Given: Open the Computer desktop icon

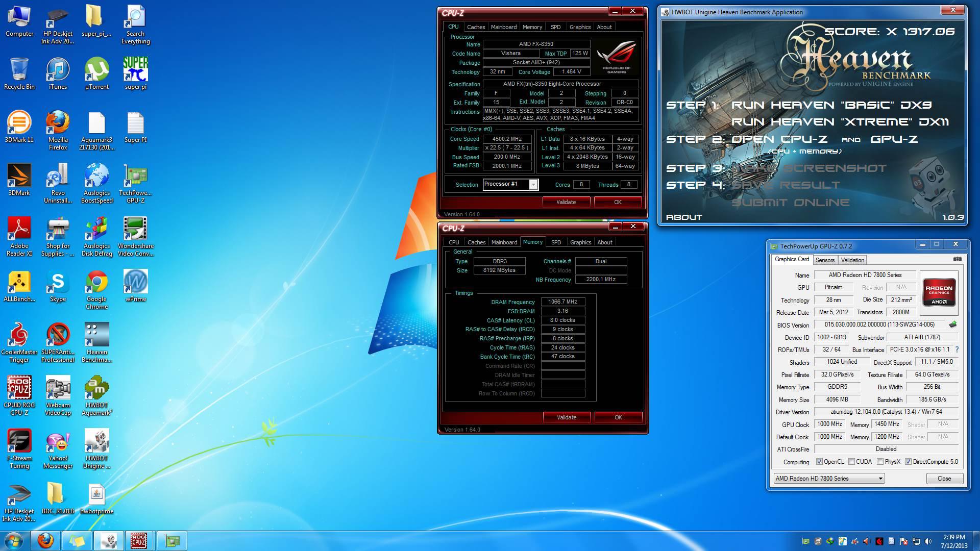Looking at the screenshot, I should pos(19,21).
